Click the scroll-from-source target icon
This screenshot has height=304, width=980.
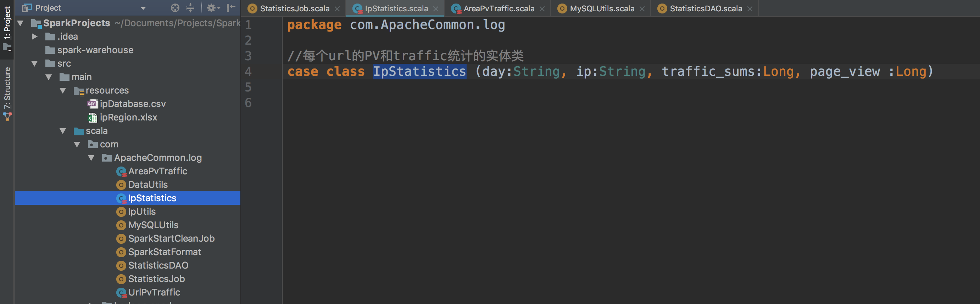(x=175, y=8)
